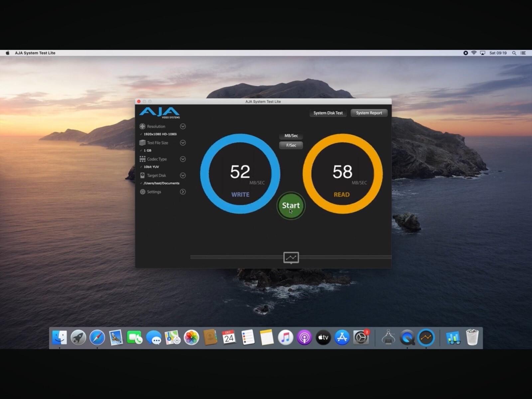
Task: Expand the Resolution dropdown chevron
Action: pyautogui.click(x=183, y=126)
